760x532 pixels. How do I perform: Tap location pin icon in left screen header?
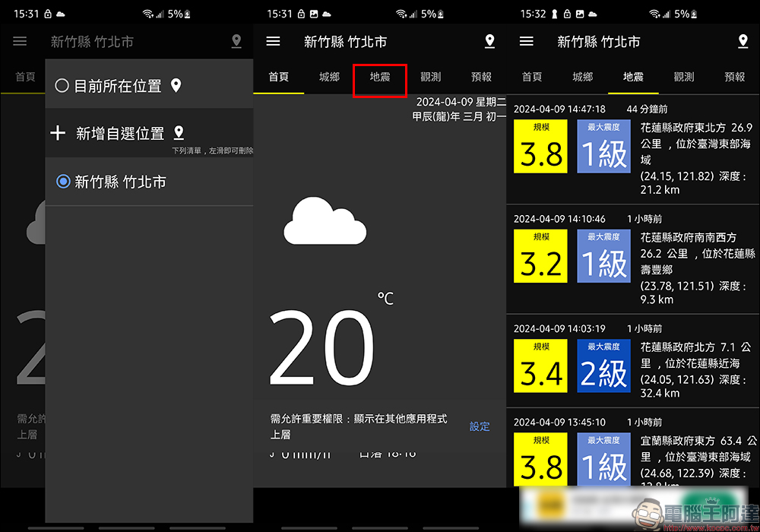(236, 41)
